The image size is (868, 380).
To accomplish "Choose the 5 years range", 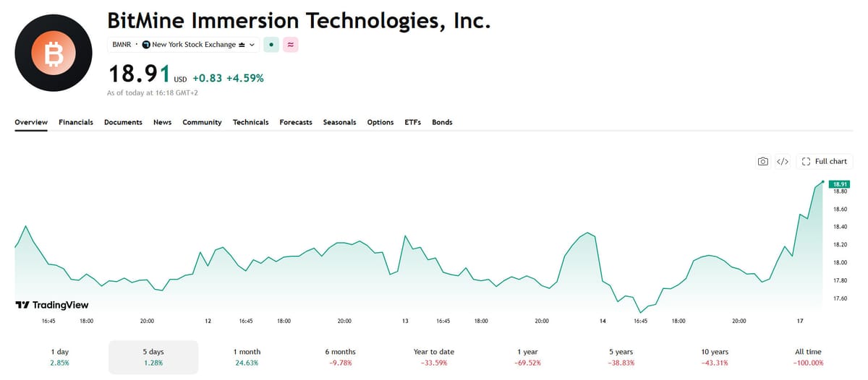I will click(621, 357).
